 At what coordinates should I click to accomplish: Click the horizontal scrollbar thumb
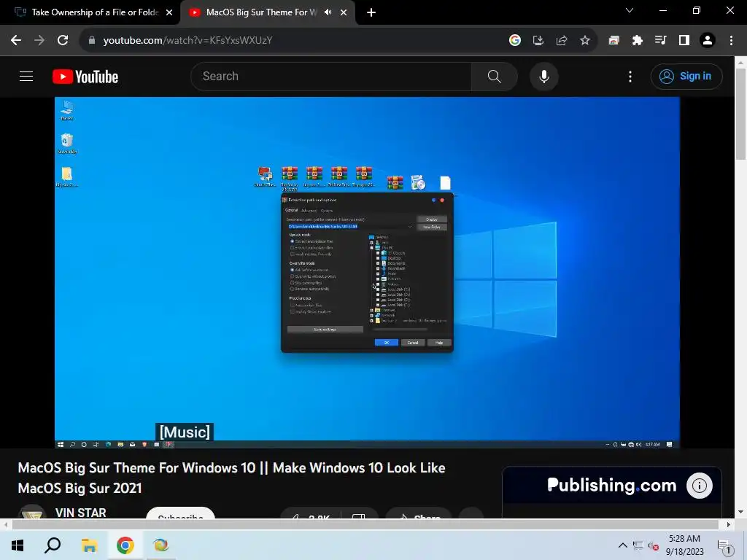tap(365, 524)
